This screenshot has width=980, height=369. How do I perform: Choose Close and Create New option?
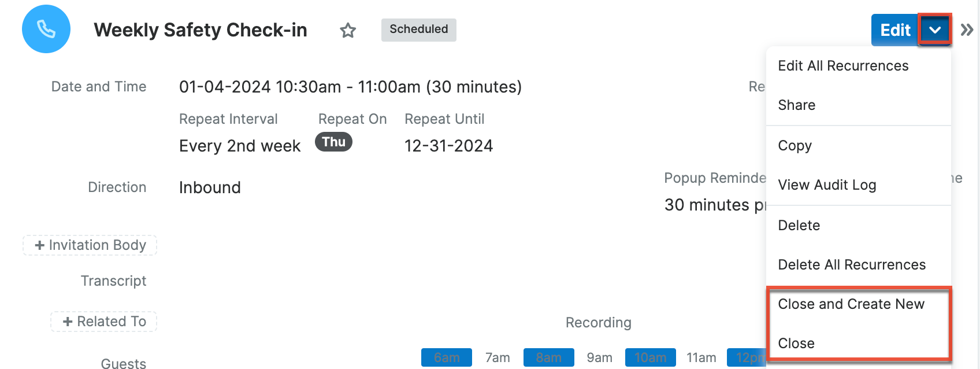[851, 304]
